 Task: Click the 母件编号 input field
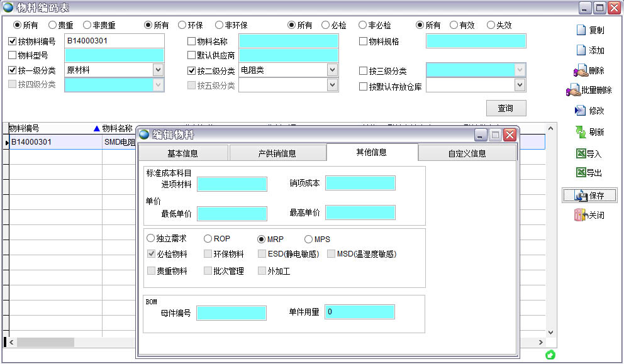(231, 312)
